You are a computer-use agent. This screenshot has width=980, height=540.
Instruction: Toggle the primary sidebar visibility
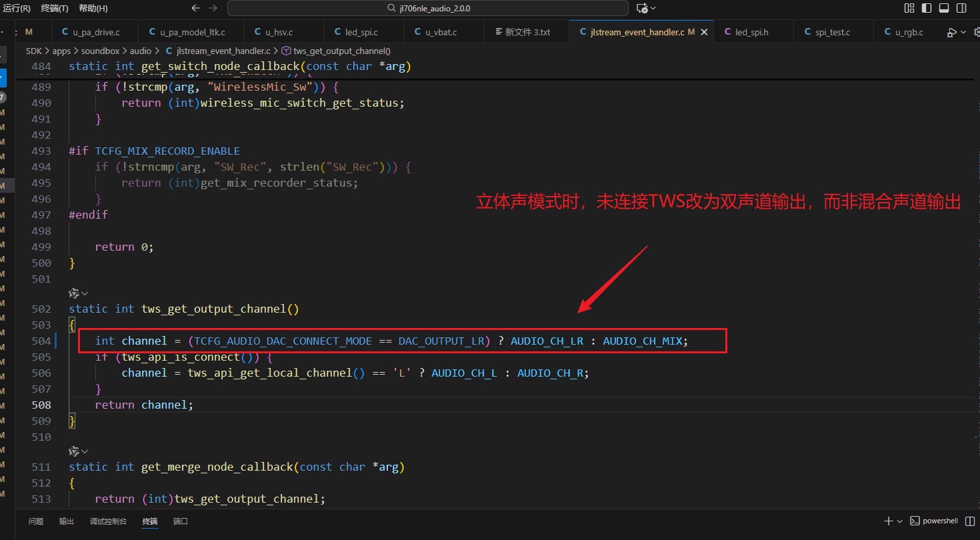click(x=927, y=8)
